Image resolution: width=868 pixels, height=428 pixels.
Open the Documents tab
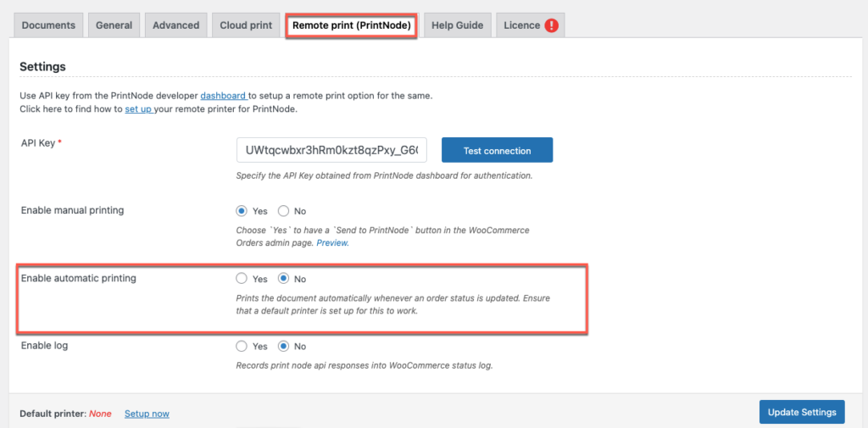(48, 25)
